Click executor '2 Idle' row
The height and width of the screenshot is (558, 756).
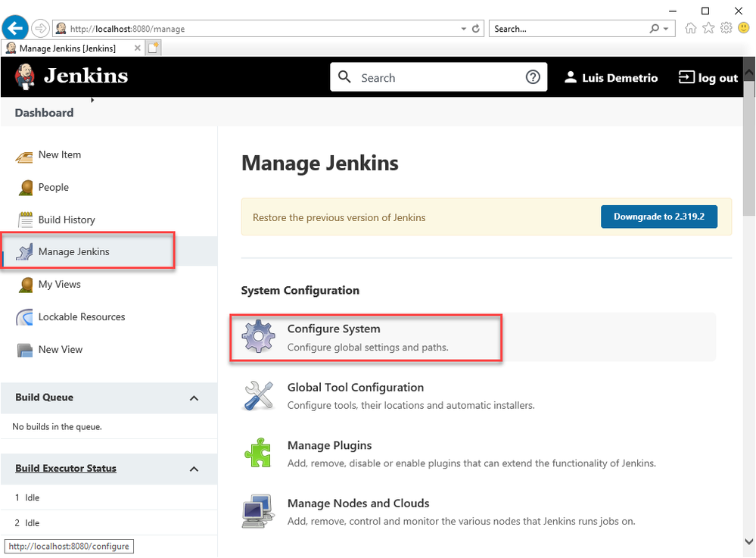pos(109,523)
